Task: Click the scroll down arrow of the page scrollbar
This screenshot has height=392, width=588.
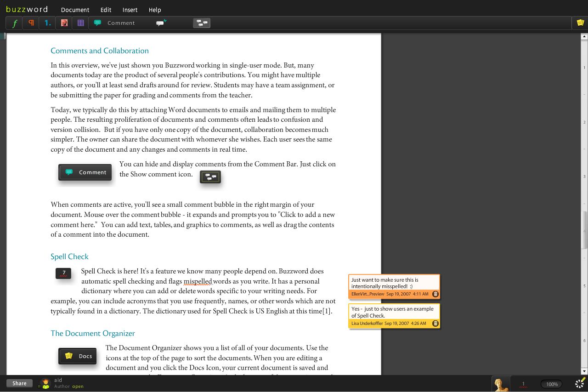Action: click(584, 371)
